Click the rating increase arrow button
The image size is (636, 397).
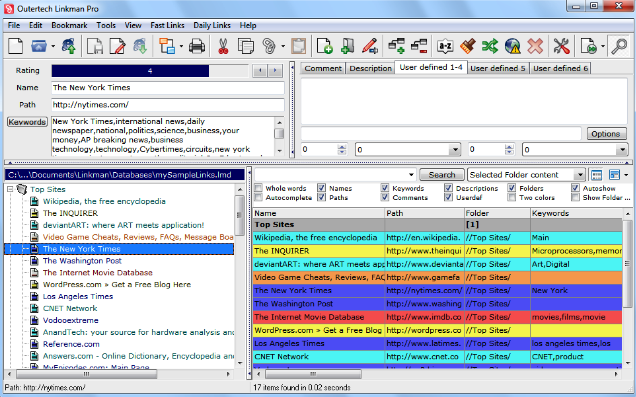(x=275, y=71)
